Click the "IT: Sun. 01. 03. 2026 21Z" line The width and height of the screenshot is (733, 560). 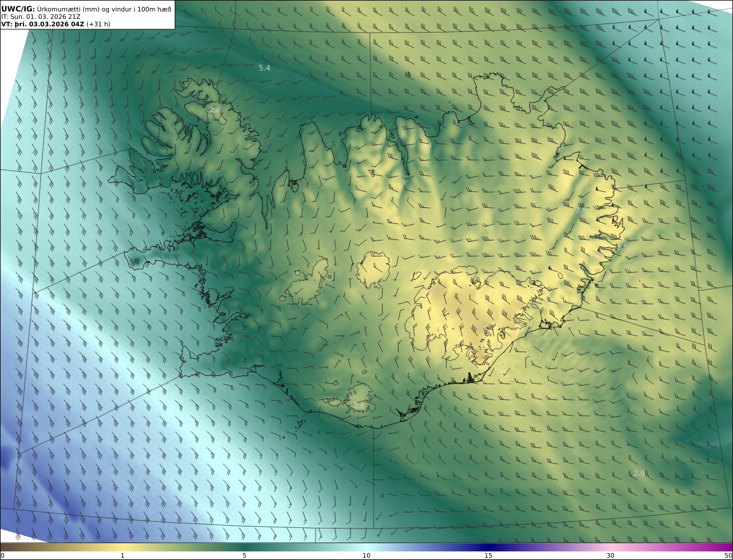(41, 17)
